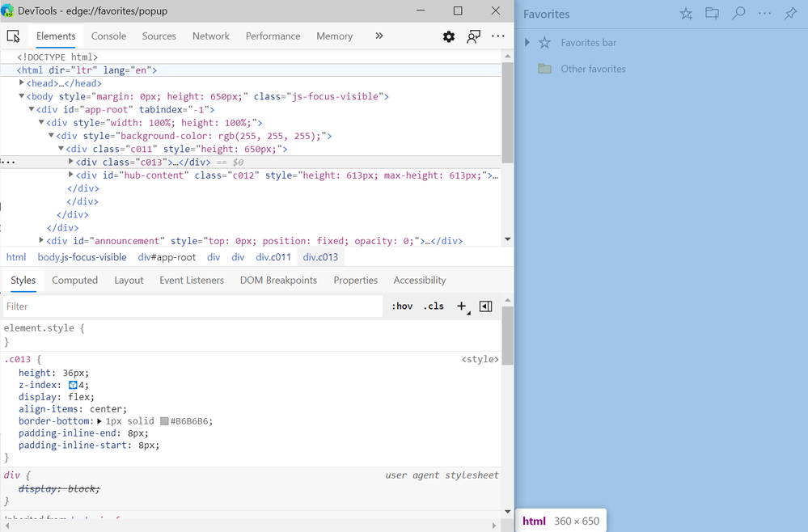Click the new style rule plus button
808x532 pixels.
pos(461,306)
